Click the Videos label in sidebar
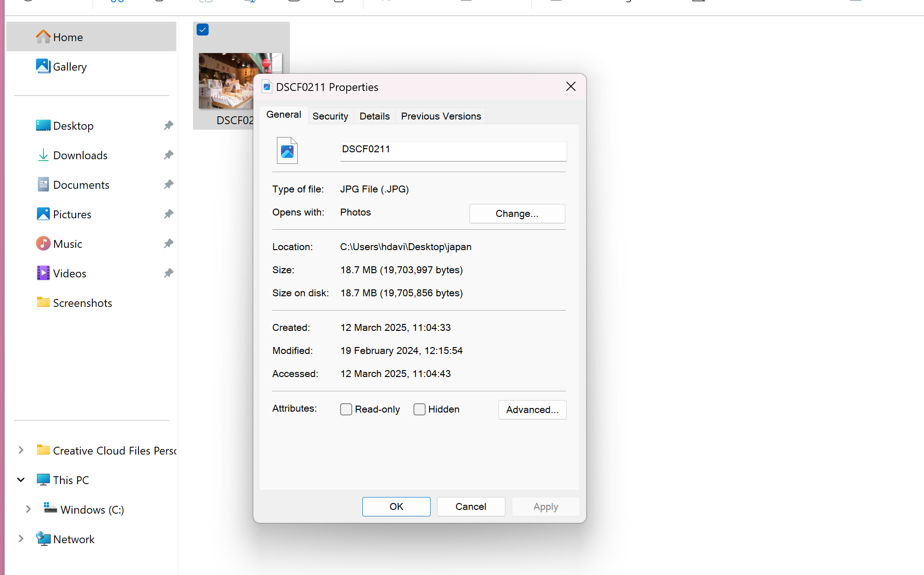Screen dimensions: 924x575 [x=70, y=274]
